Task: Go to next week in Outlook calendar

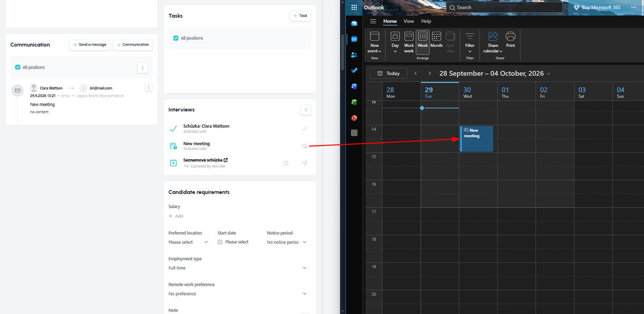Action: 430,73
